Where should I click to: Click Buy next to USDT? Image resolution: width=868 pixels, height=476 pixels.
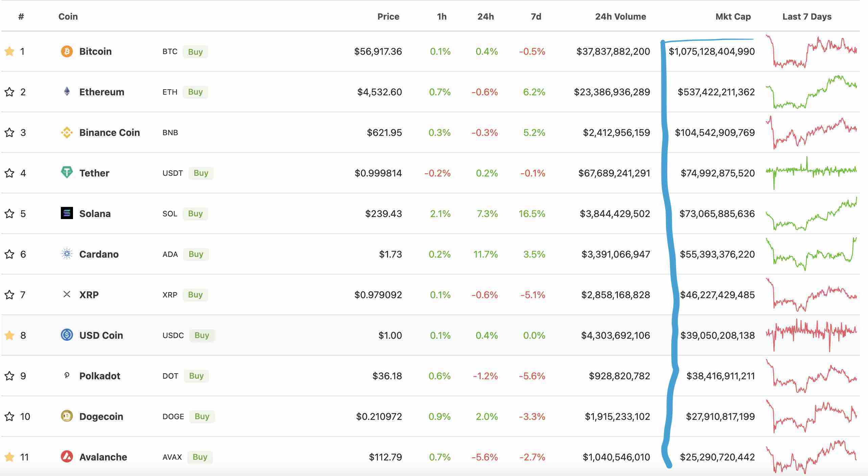[201, 173]
